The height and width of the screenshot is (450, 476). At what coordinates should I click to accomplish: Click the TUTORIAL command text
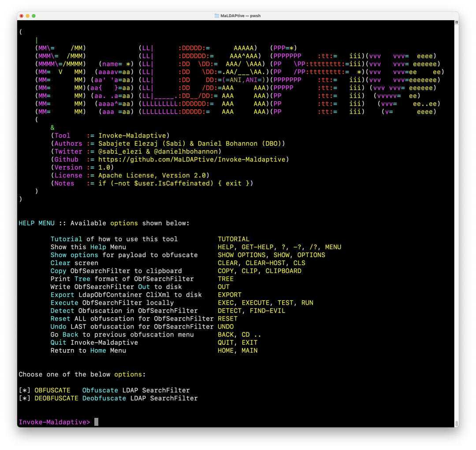234,239
